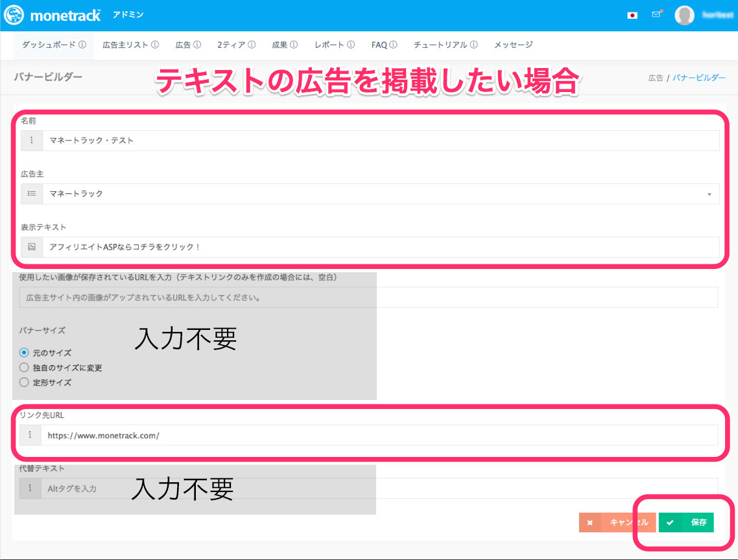
Task: Click info icon next to レポート
Action: pyautogui.click(x=351, y=45)
